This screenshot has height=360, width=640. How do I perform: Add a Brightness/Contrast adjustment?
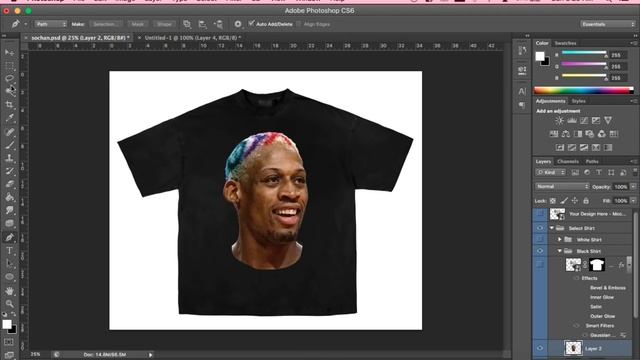point(560,120)
